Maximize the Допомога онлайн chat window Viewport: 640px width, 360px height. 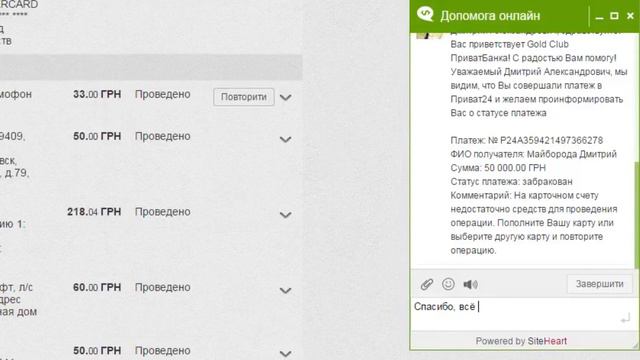(614, 16)
